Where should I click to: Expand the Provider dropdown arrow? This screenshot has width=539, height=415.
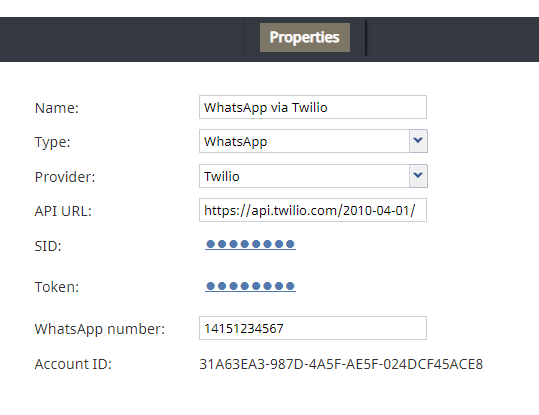pos(418,176)
